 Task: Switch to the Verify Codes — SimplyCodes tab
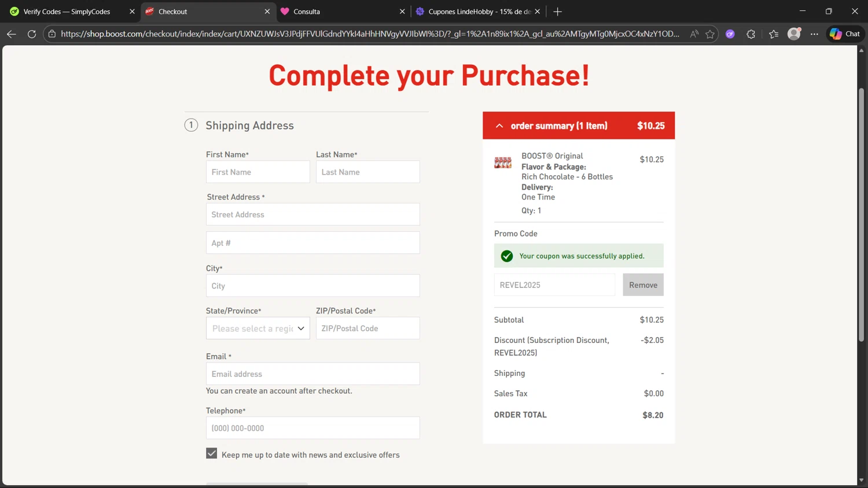point(67,12)
